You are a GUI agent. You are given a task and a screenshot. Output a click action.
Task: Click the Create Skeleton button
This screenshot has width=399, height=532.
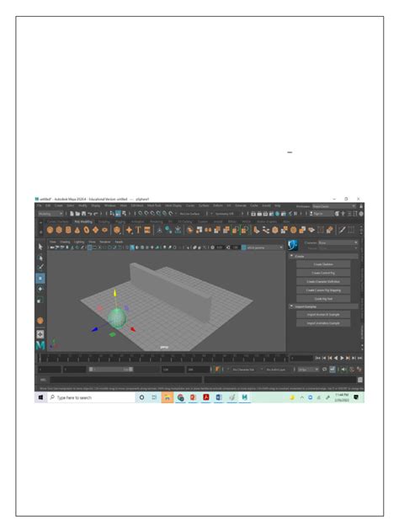point(323,264)
